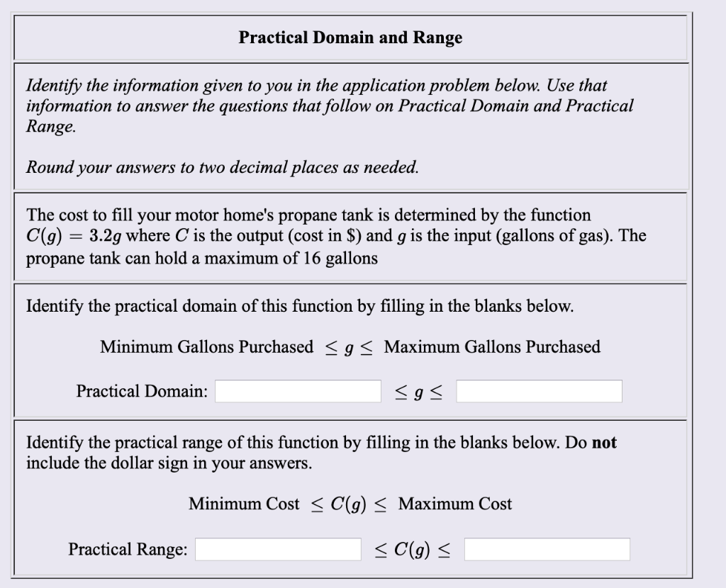726x588 pixels.
Task: Select the Practical Domain answer box on the left
Action: tap(297, 390)
